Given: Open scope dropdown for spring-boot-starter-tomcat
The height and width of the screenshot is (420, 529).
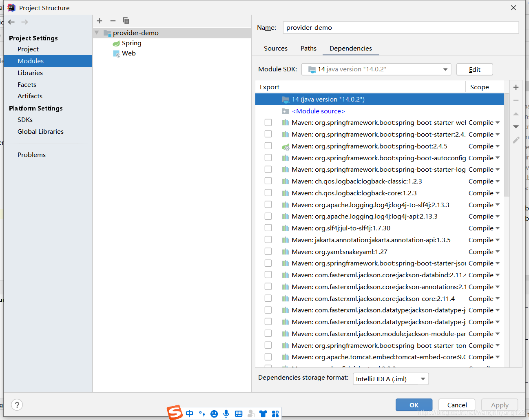Looking at the screenshot, I should coord(498,345).
